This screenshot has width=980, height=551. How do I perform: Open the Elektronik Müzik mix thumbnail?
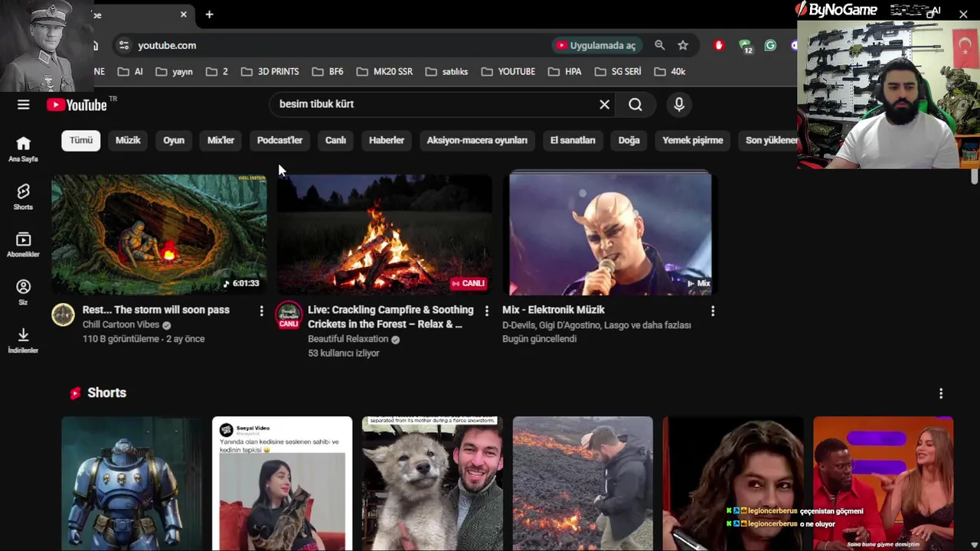[x=610, y=234]
